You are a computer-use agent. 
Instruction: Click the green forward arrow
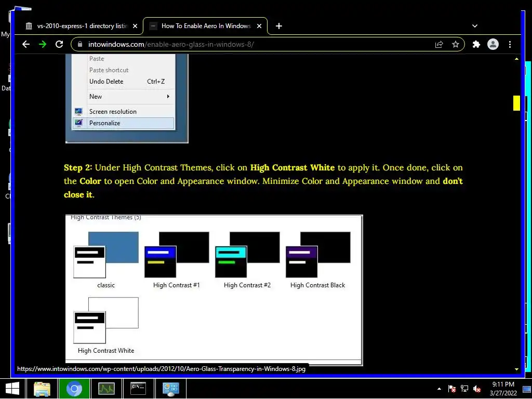(43, 45)
